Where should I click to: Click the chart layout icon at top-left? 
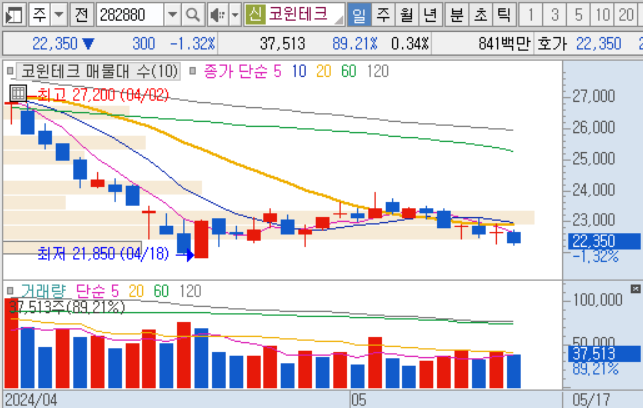click(14, 15)
